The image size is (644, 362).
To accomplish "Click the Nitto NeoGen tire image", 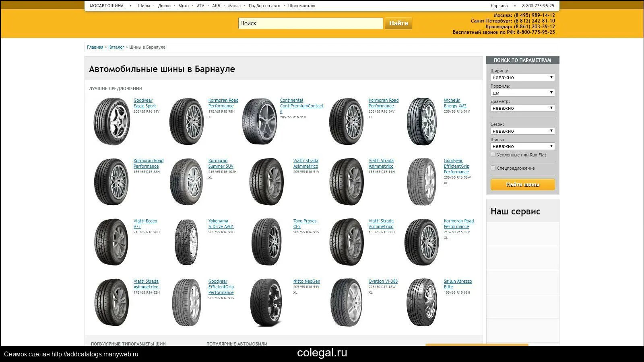I will (x=266, y=302).
